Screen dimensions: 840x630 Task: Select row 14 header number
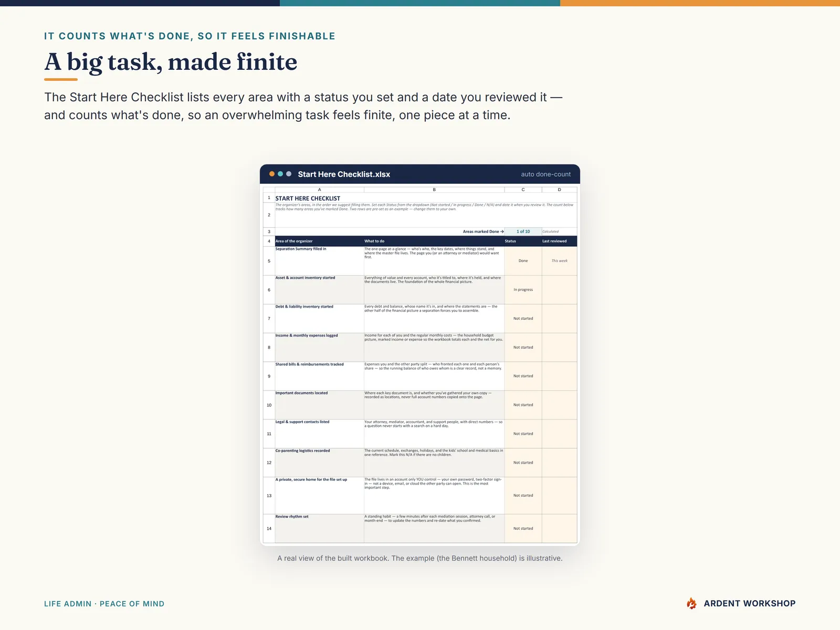coord(269,529)
